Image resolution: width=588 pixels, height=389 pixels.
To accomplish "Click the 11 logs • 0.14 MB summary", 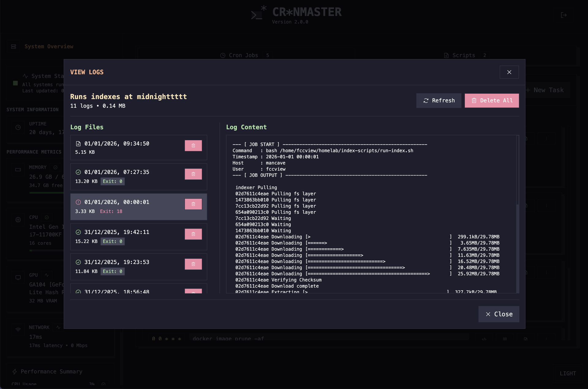I will click(x=98, y=106).
